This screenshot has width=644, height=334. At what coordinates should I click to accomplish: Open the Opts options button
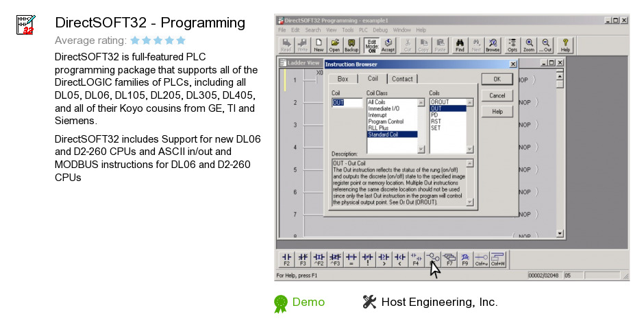tap(512, 45)
